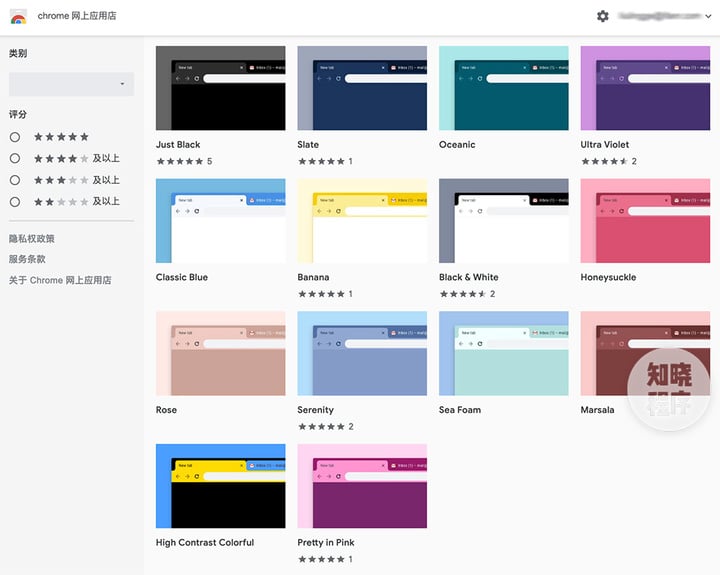Click the High Contrast Colorful title text
Image resolution: width=720 pixels, height=575 pixels.
(x=205, y=543)
